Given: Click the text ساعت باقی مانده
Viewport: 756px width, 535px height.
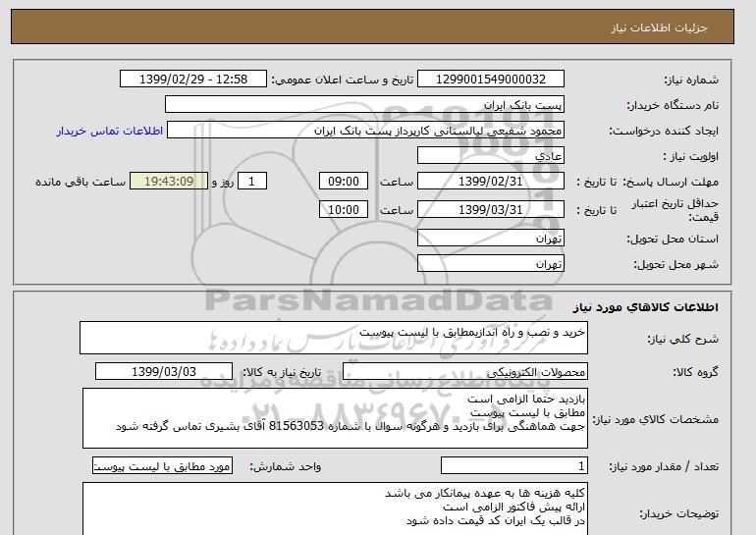Looking at the screenshot, I should point(81,182).
